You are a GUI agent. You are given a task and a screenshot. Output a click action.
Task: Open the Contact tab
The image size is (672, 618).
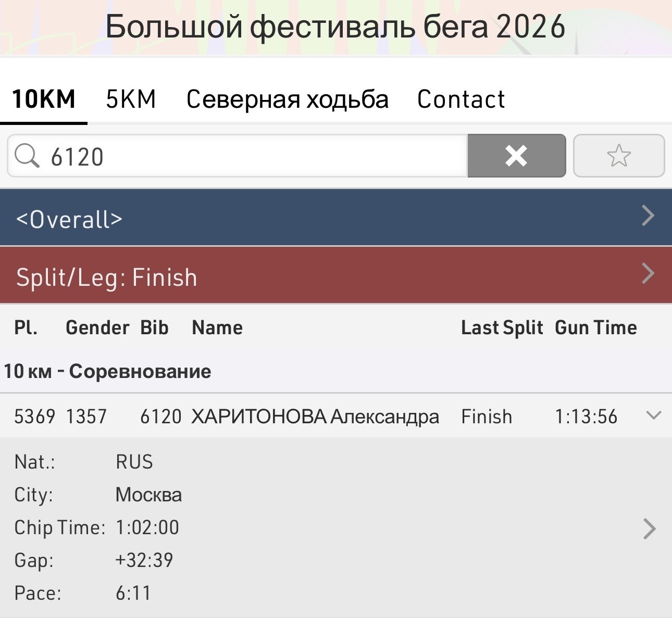pos(461,99)
